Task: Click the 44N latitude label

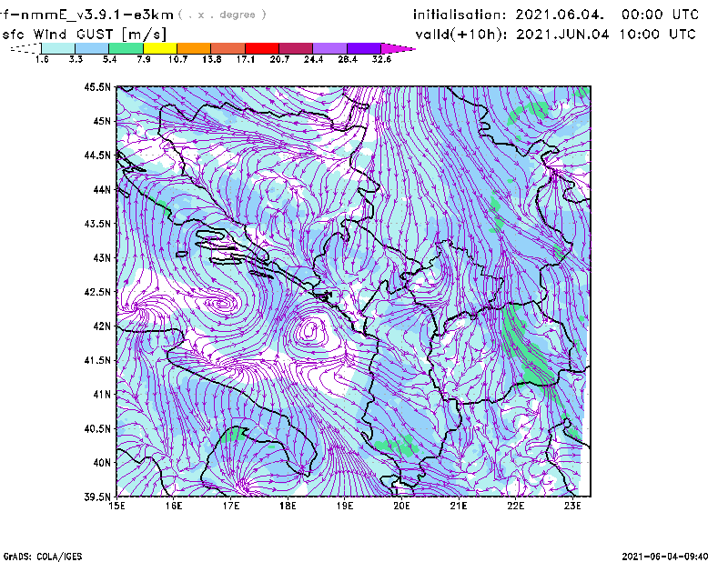Action: pos(102,189)
